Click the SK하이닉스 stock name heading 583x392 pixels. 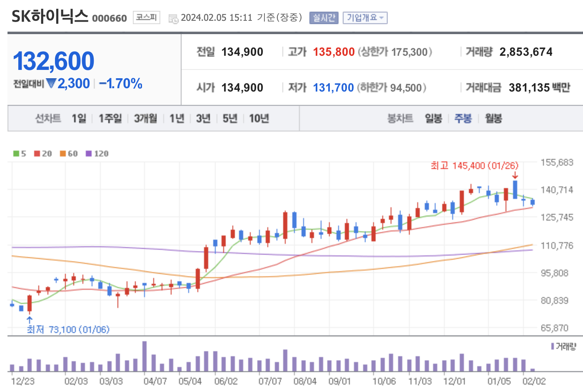(50, 17)
